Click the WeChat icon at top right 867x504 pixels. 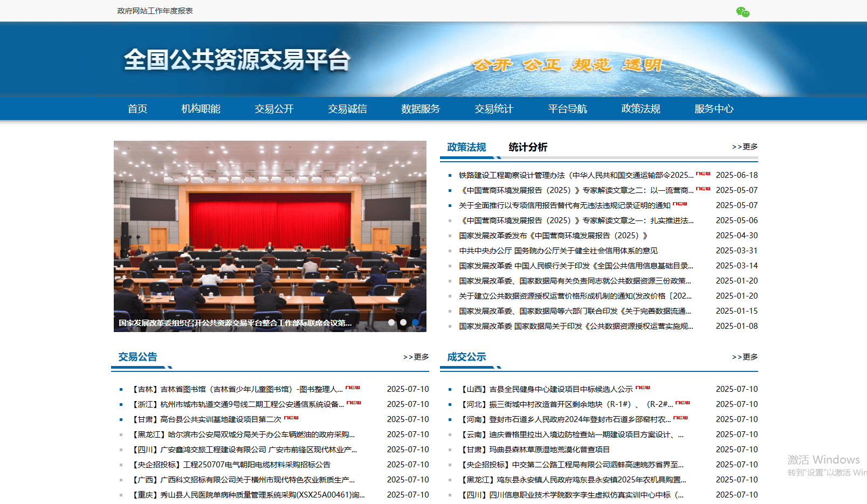tap(742, 12)
